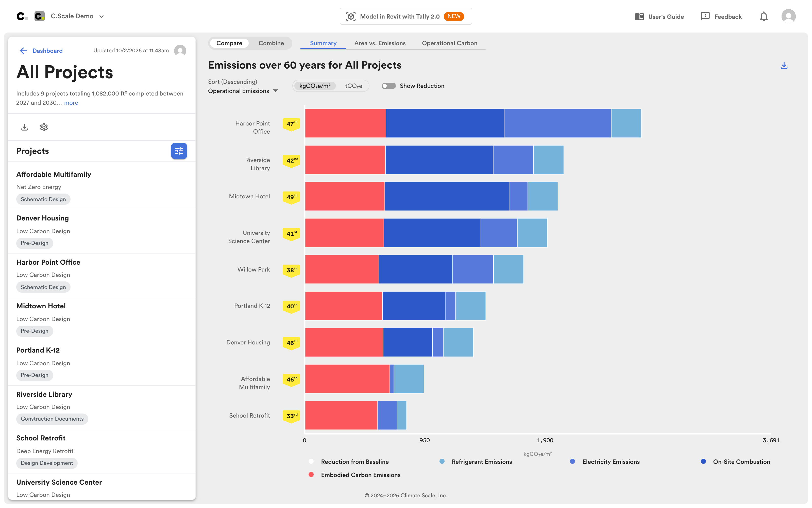Screen dimensions: 812x508
Task: Select the tCO₂e unit option
Action: [x=354, y=86]
